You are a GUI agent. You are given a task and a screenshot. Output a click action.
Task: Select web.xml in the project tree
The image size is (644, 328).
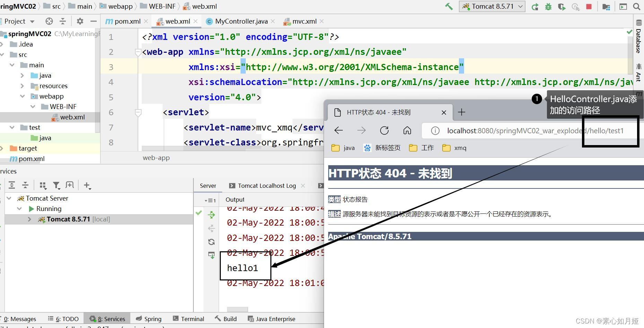pyautogui.click(x=68, y=117)
